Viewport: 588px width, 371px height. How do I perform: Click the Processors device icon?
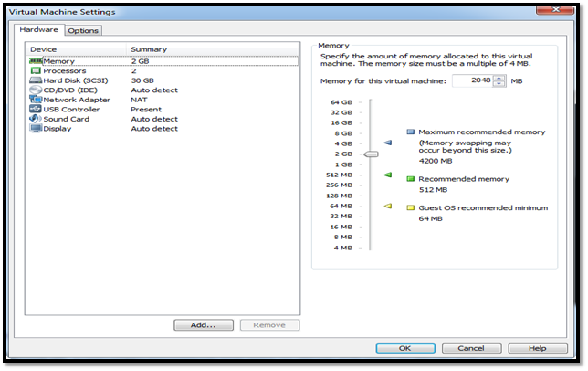coord(36,70)
